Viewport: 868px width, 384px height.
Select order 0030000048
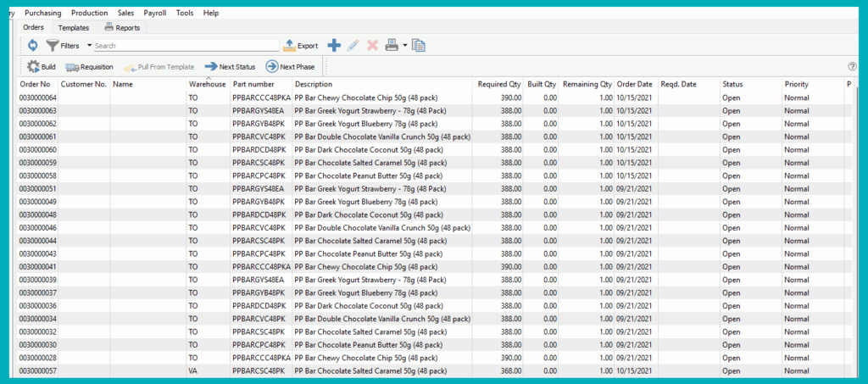pyautogui.click(x=434, y=214)
